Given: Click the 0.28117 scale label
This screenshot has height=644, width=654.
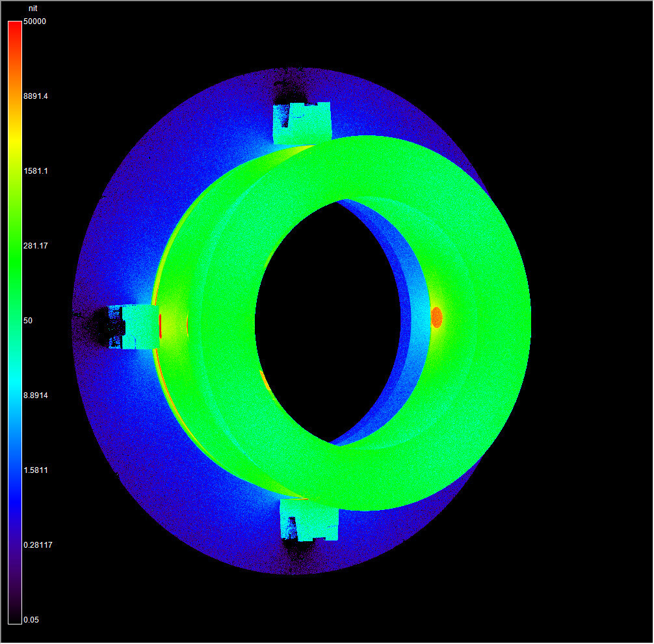Looking at the screenshot, I should [38, 545].
